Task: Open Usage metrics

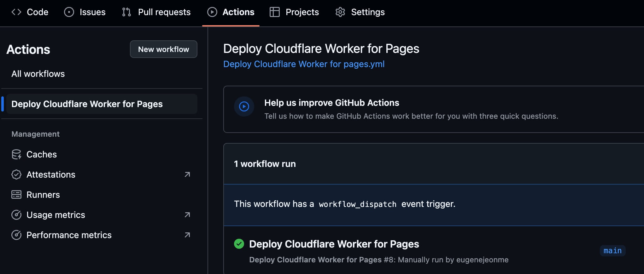Action: tap(56, 215)
